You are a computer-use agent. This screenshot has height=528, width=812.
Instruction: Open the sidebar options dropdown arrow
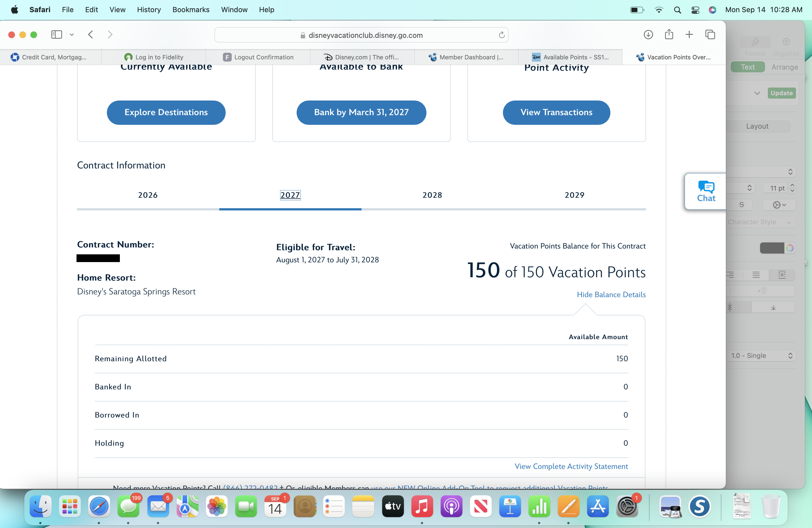[x=72, y=35]
